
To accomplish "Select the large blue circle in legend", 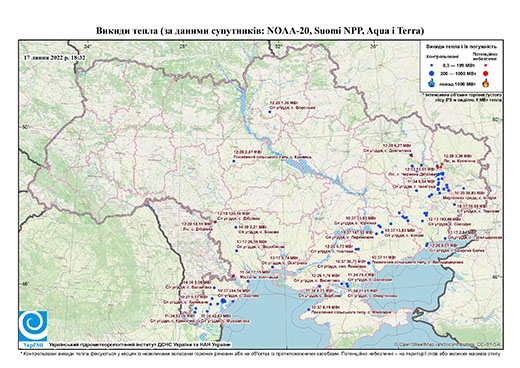I will [x=432, y=73].
